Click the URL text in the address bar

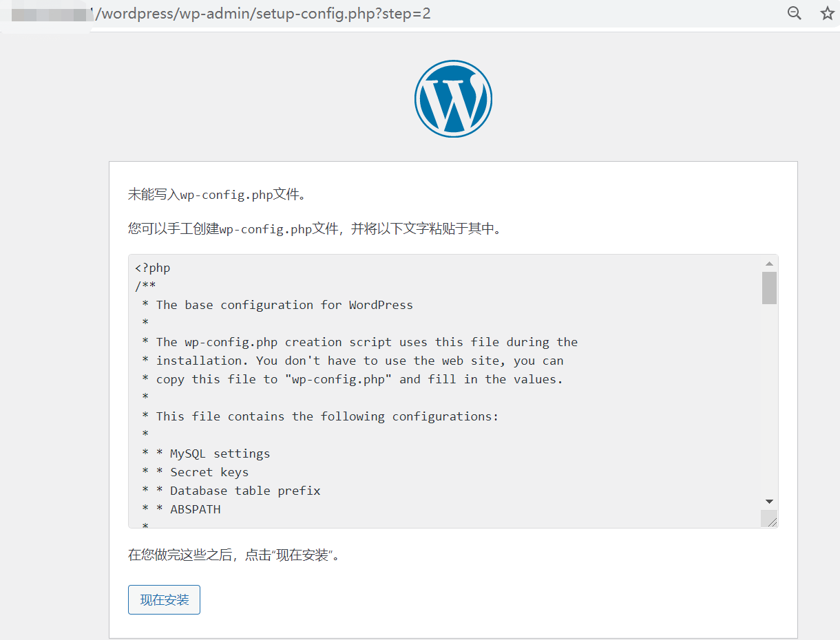(x=261, y=13)
